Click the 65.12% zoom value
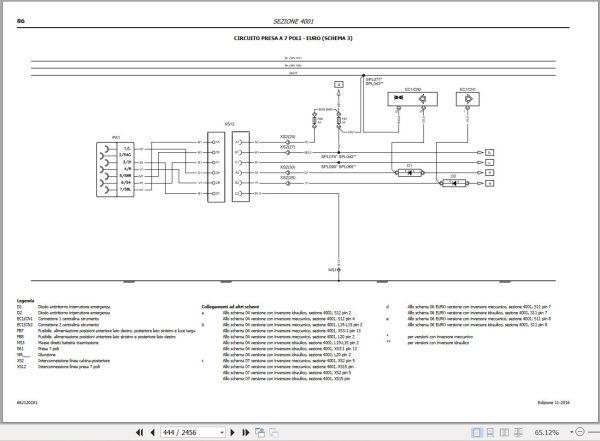This screenshot has width=600, height=441. tap(546, 433)
